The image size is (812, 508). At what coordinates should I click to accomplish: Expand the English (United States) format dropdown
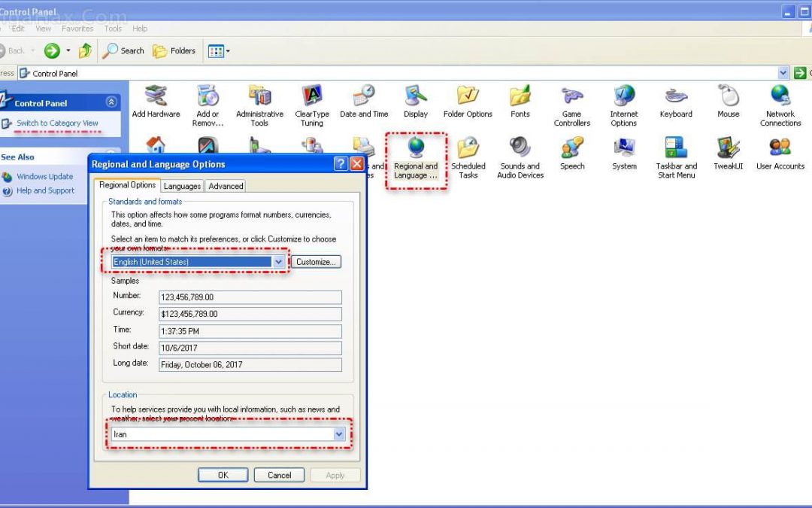[279, 262]
